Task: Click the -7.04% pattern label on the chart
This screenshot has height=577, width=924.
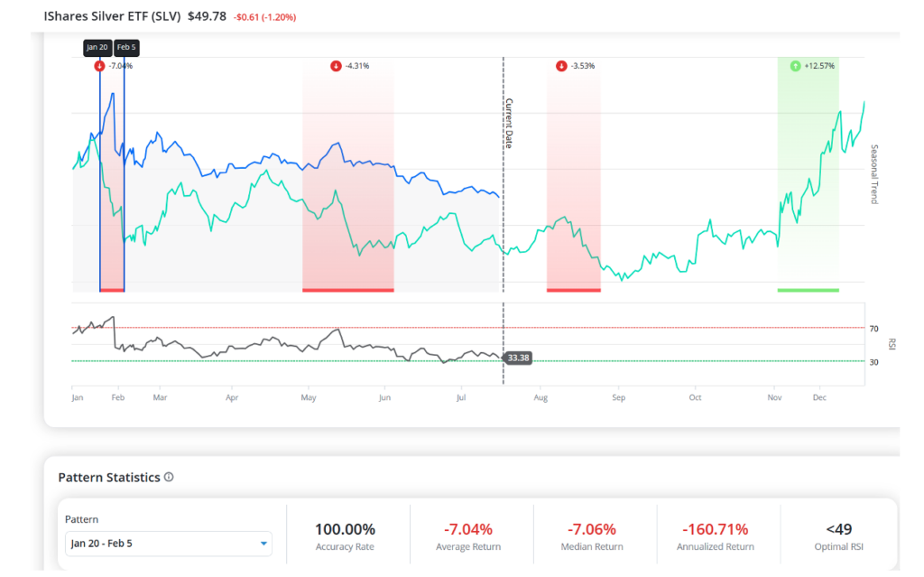Action: click(120, 66)
